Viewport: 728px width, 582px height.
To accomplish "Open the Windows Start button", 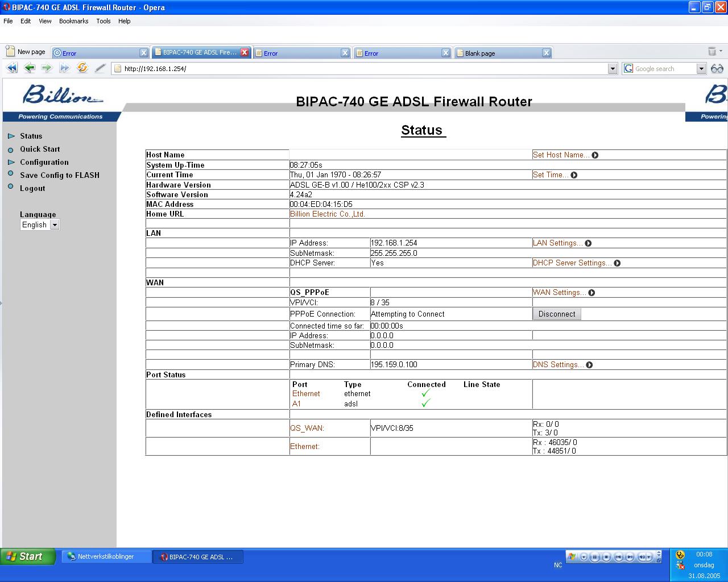I will (28, 556).
